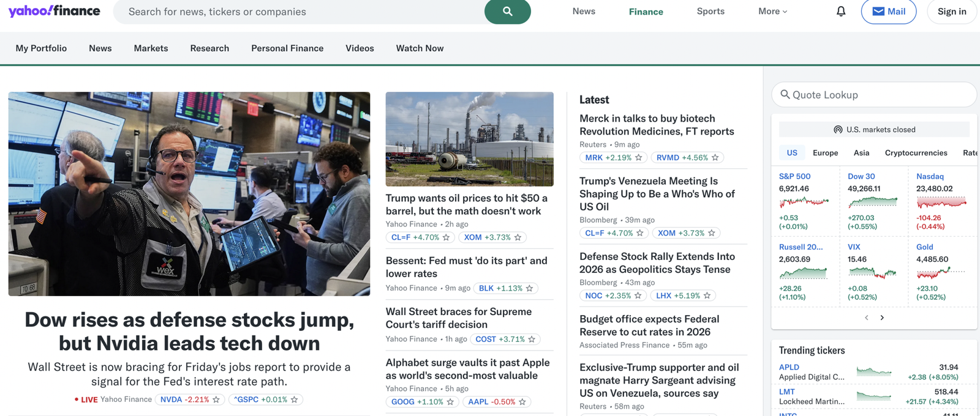Switch to Cryptocurrencies tab
This screenshot has width=980, height=416.
click(x=916, y=153)
